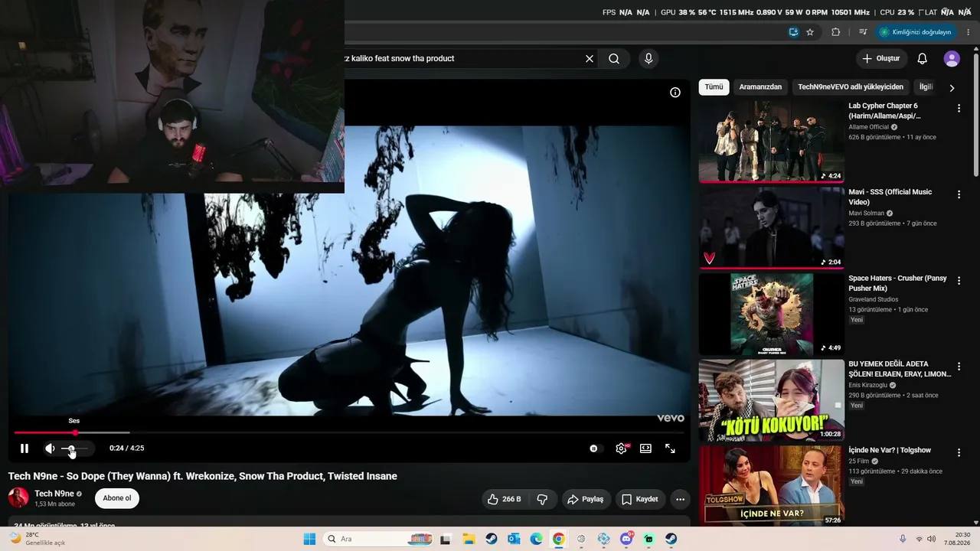Open more options for BU YEMEK DEĞİL video
This screenshot has height=551, width=980.
(x=959, y=367)
